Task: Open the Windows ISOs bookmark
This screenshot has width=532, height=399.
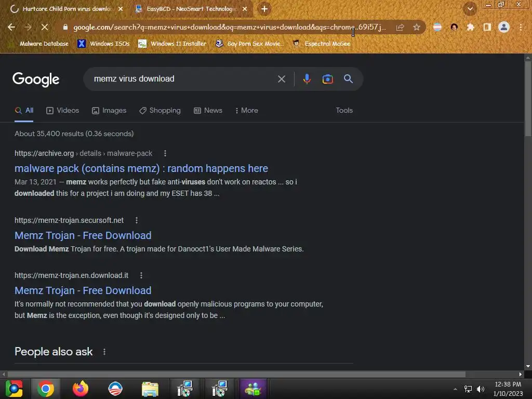Action: [x=104, y=44]
